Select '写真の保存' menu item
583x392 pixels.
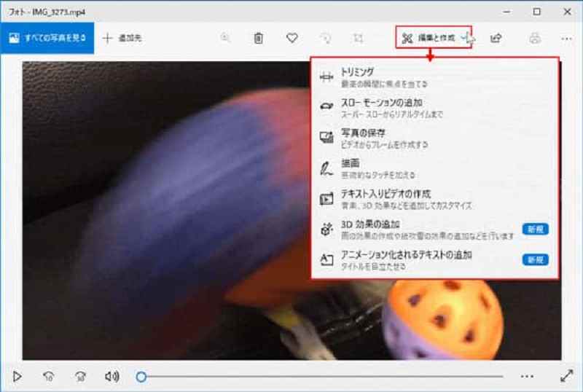click(x=434, y=138)
